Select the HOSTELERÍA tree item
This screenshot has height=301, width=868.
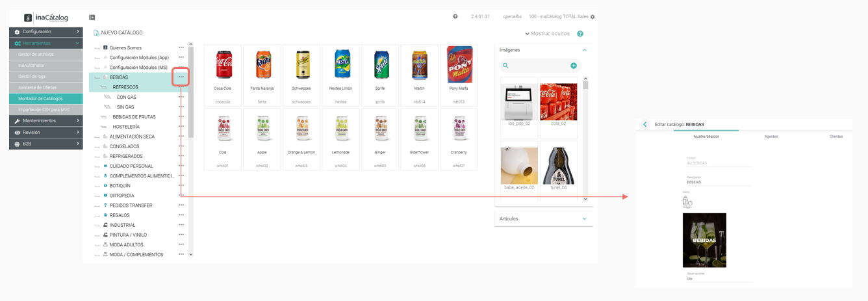(x=126, y=127)
